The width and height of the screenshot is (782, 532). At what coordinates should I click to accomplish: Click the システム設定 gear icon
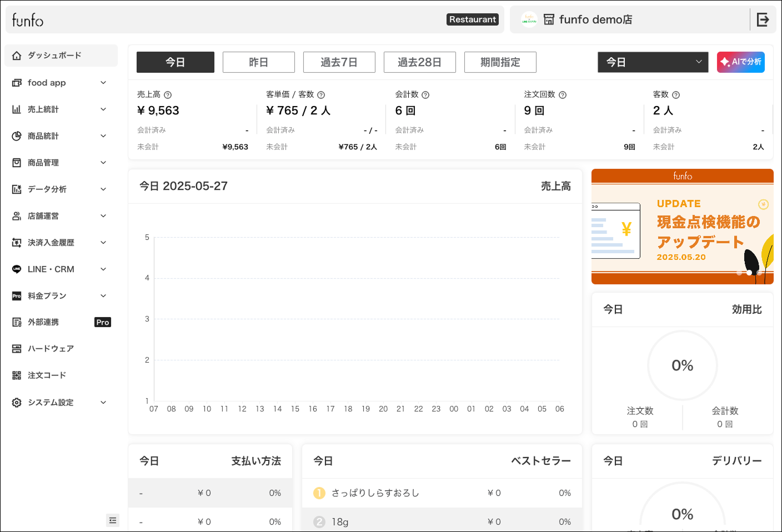click(x=17, y=403)
